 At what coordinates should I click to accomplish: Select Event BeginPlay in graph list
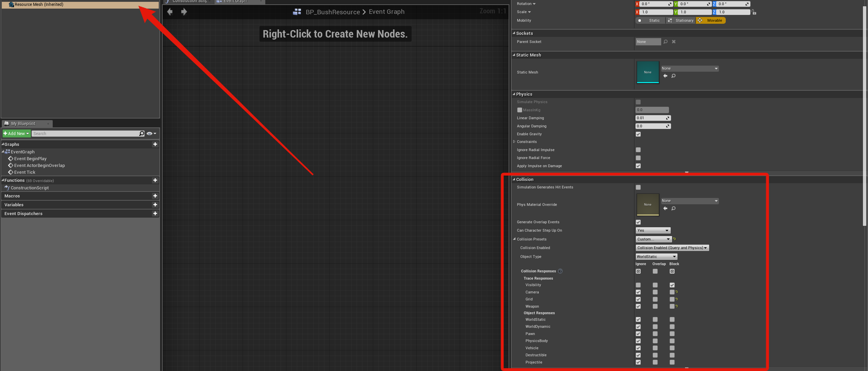[x=30, y=159]
